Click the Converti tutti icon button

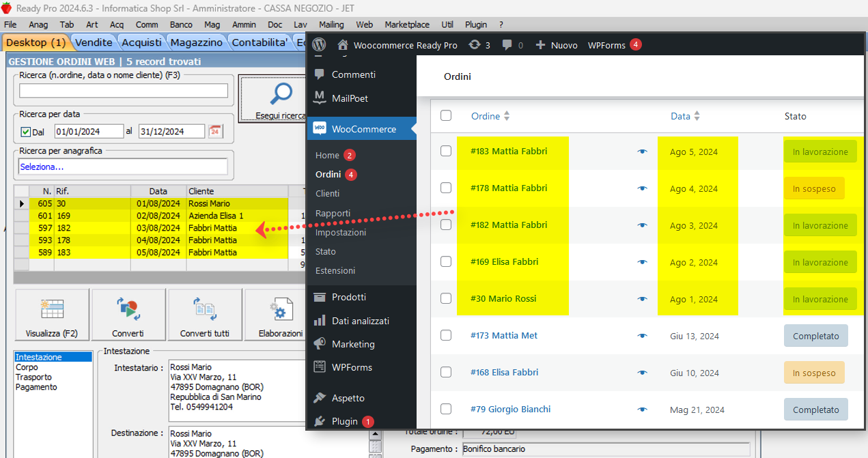click(205, 315)
